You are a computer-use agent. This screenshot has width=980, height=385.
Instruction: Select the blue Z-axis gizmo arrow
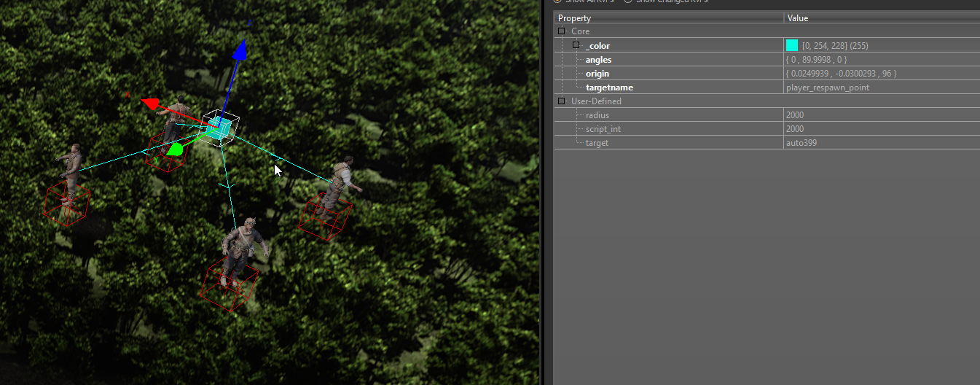click(238, 52)
